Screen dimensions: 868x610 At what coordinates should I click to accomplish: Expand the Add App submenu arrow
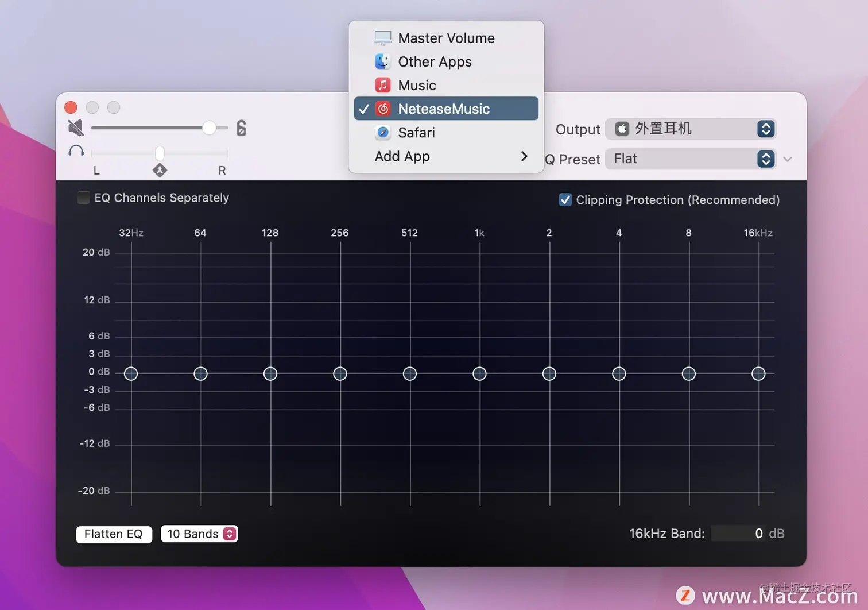(524, 156)
